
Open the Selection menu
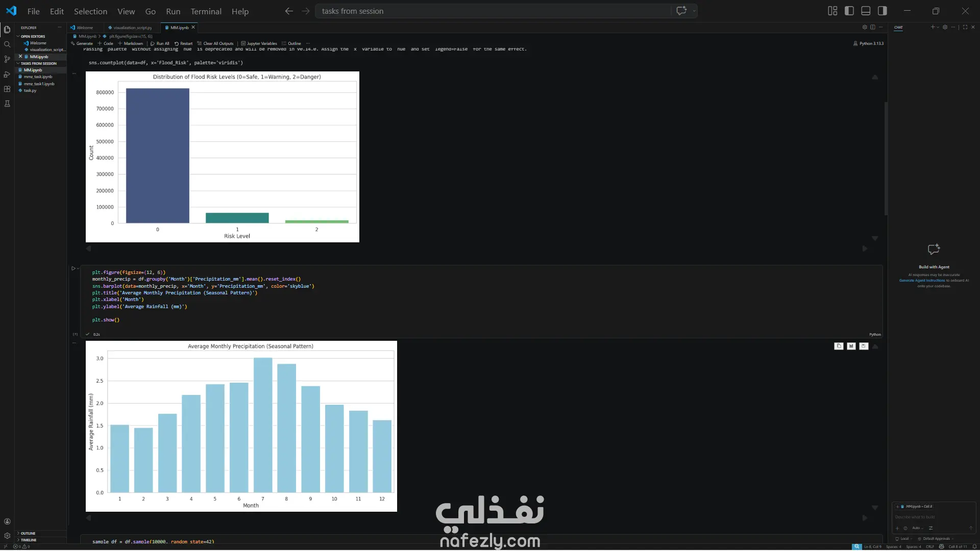(90, 11)
